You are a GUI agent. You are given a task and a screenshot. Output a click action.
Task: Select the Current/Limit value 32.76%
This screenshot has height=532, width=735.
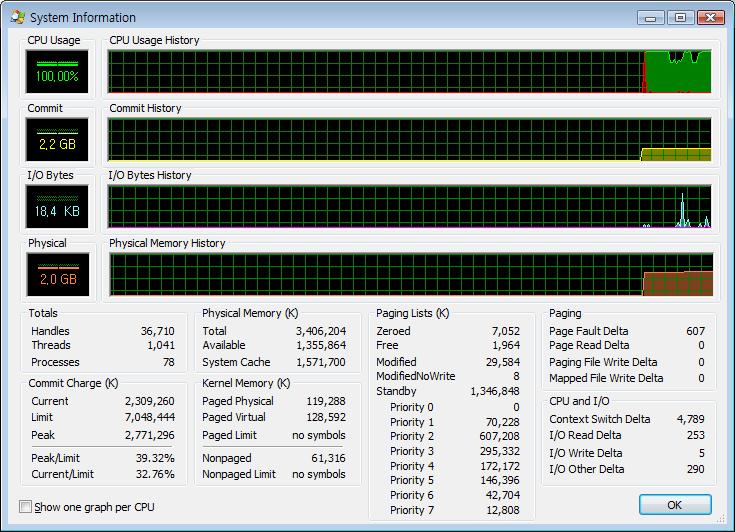(x=155, y=474)
